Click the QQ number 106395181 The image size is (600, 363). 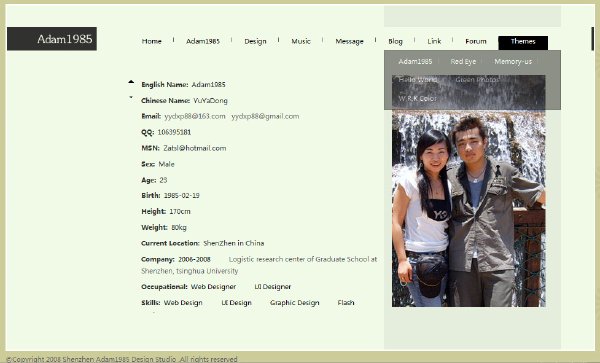click(x=174, y=132)
